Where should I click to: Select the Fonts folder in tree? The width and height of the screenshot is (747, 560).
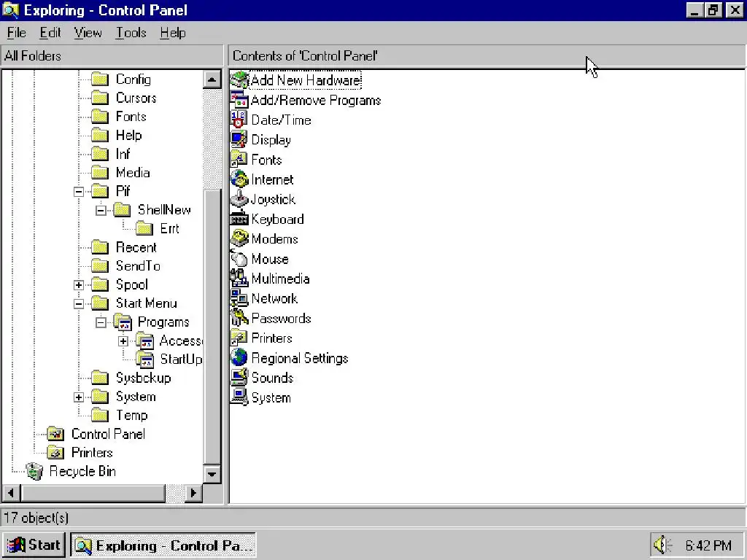(x=131, y=117)
